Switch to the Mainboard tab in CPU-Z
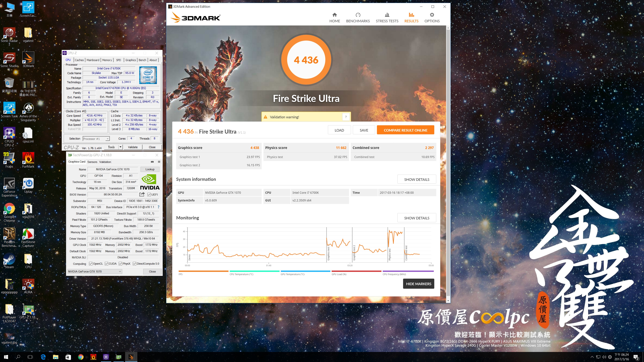The width and height of the screenshot is (644, 362). 93,60
